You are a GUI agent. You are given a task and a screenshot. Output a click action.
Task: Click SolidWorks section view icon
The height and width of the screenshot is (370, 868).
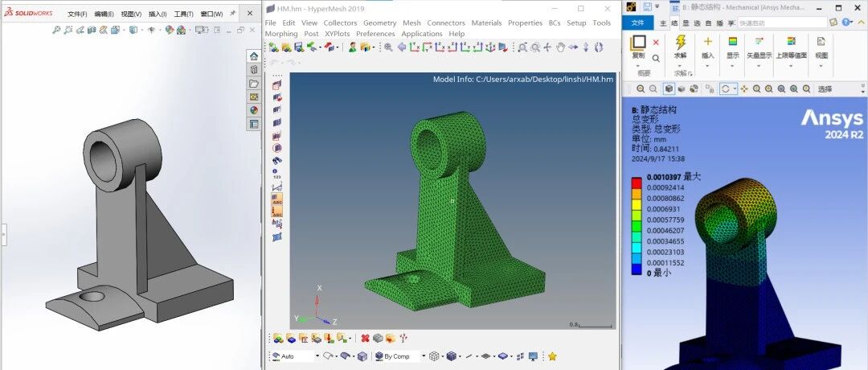(x=92, y=30)
